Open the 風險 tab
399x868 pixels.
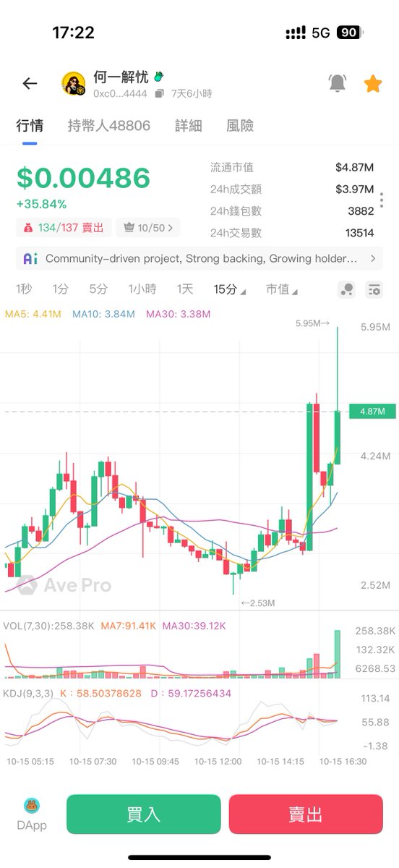240,126
